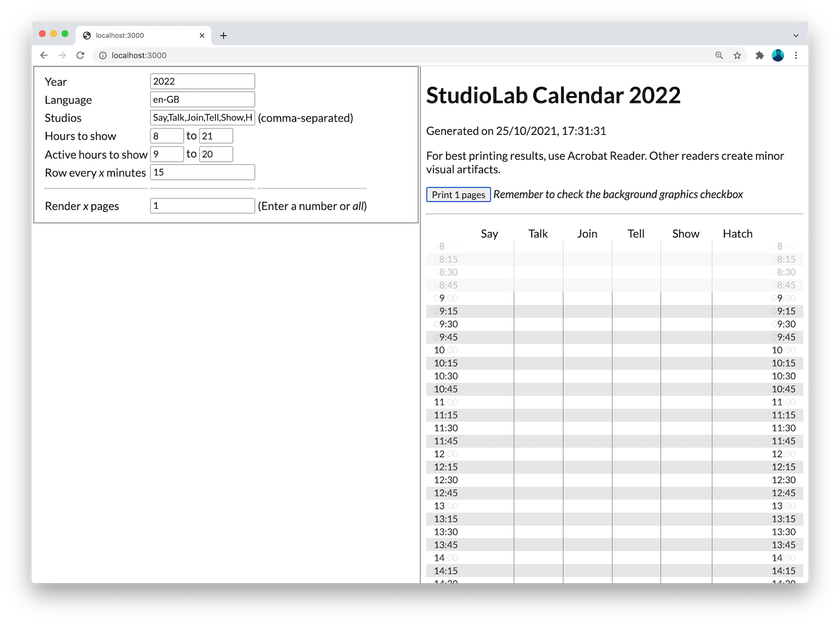This screenshot has width=840, height=625.
Task: Click the Year label
Action: pyautogui.click(x=56, y=82)
